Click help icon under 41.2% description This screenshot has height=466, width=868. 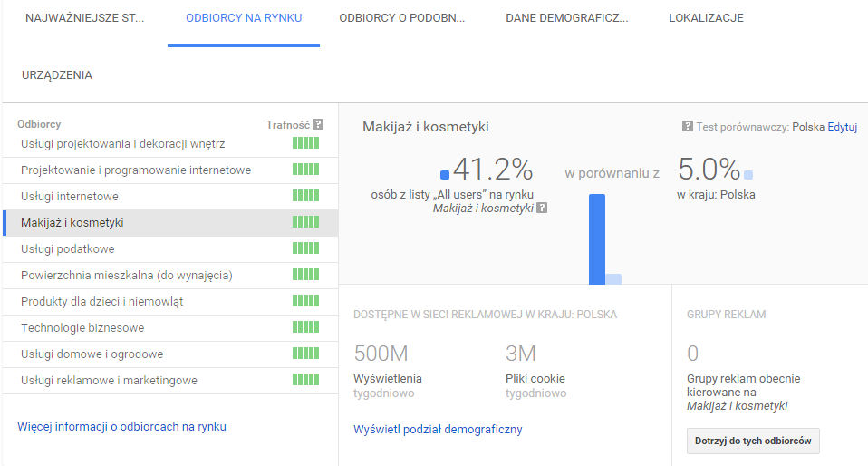tap(542, 208)
